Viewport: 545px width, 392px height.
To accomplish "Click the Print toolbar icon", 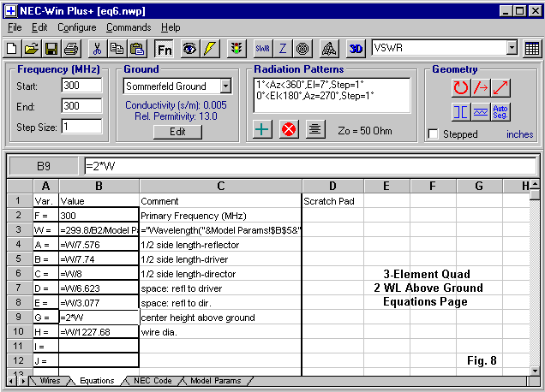I will pos(70,49).
